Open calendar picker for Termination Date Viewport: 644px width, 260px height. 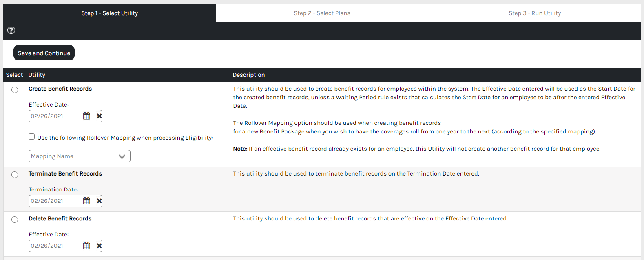tap(86, 201)
